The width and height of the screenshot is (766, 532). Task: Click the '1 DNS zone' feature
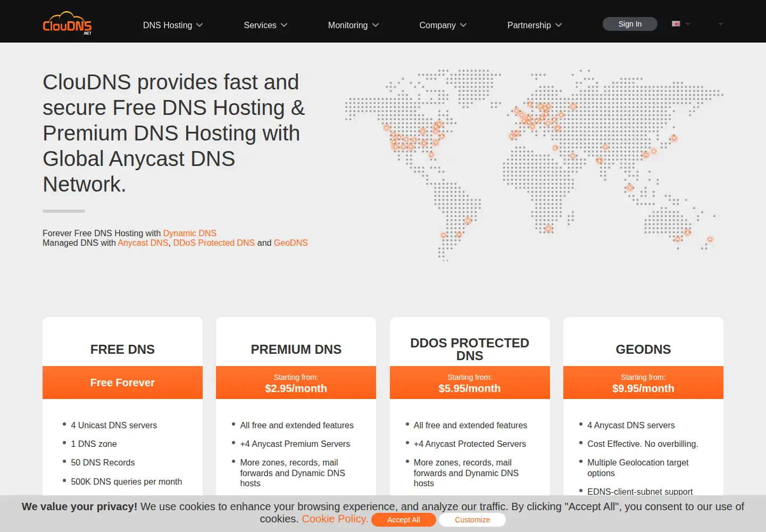click(94, 444)
